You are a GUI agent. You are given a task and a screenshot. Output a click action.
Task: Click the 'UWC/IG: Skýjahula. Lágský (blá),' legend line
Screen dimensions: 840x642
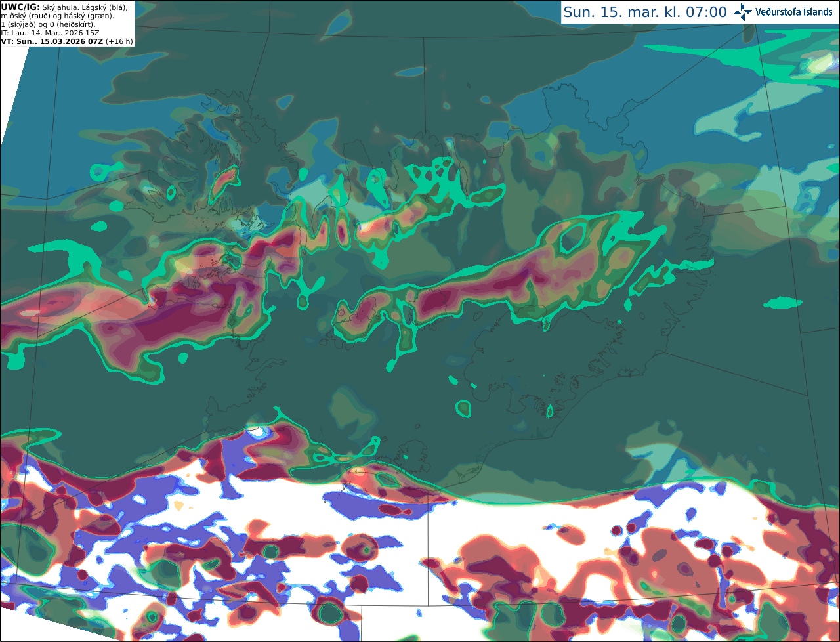point(64,7)
